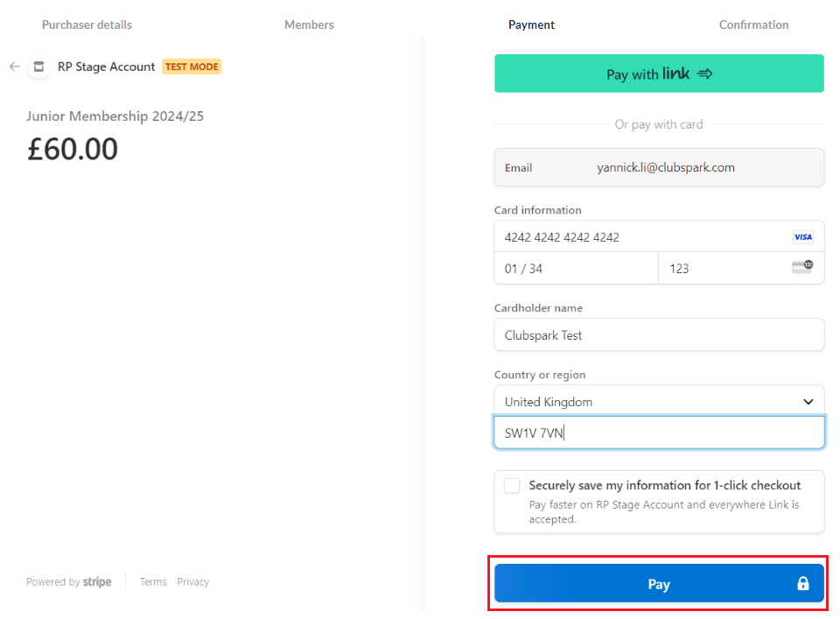The height and width of the screenshot is (619, 840).
Task: Click the TEST MODE badge
Action: click(x=192, y=67)
